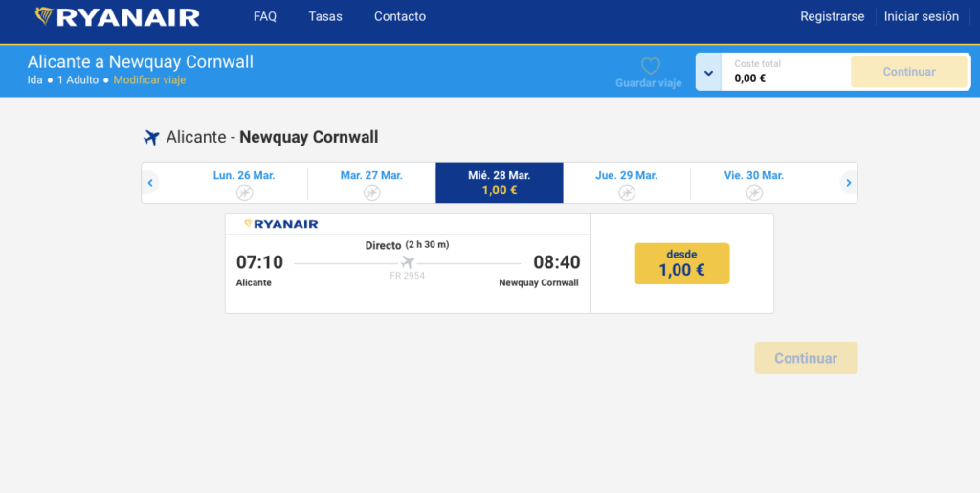The height and width of the screenshot is (493, 980).
Task: Open the Tasas menu item
Action: coord(325,16)
